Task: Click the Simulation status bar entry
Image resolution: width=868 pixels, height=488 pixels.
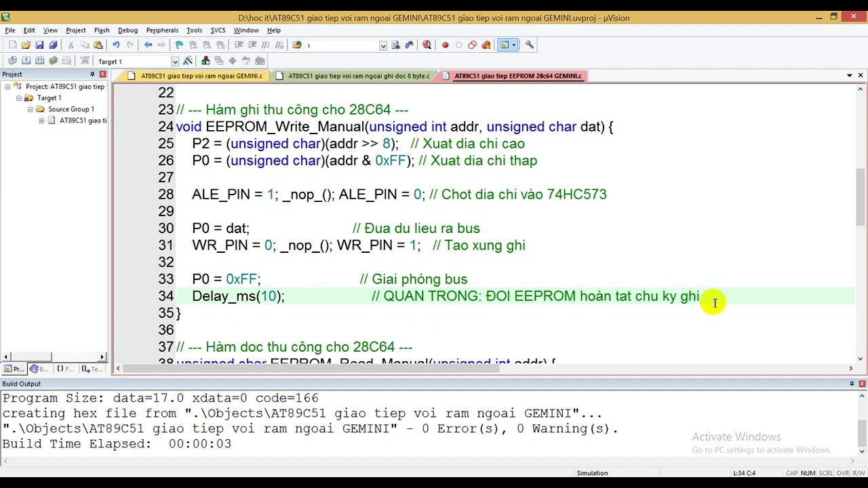Action: click(x=592, y=473)
